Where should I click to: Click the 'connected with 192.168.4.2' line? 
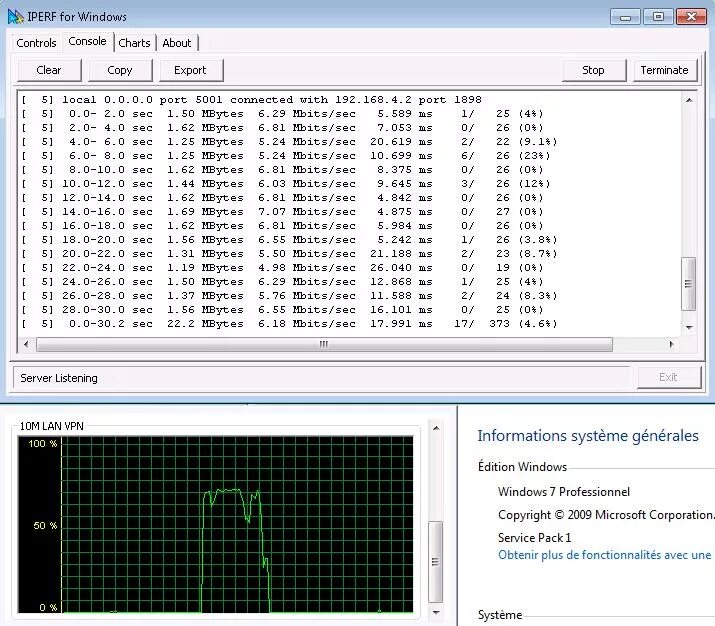tap(252, 100)
